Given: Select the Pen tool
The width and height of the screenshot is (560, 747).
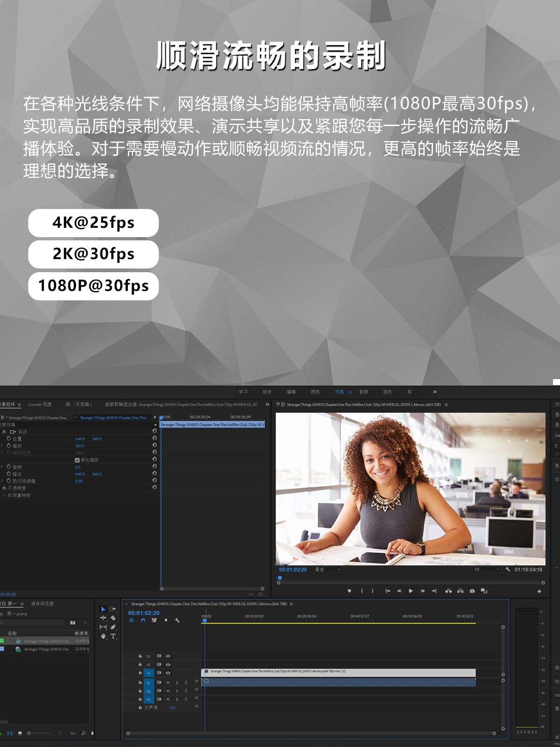Looking at the screenshot, I should pos(113,627).
